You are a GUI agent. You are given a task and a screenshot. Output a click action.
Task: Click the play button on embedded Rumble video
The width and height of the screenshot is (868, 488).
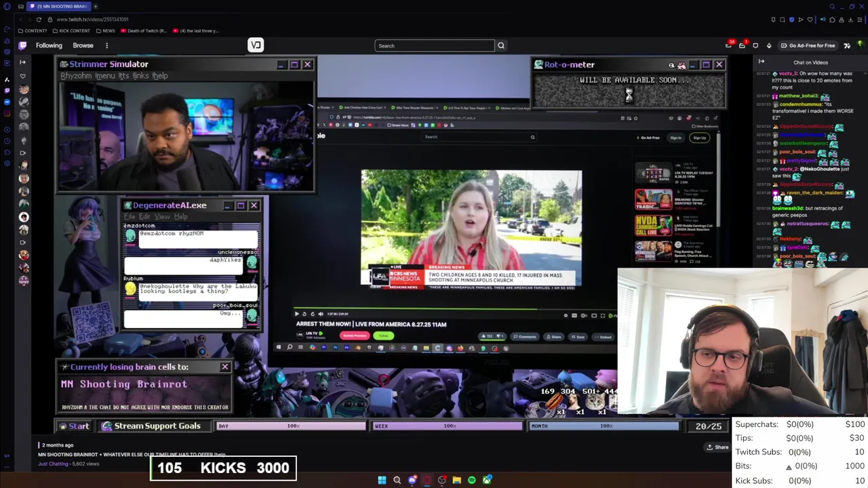[296, 314]
